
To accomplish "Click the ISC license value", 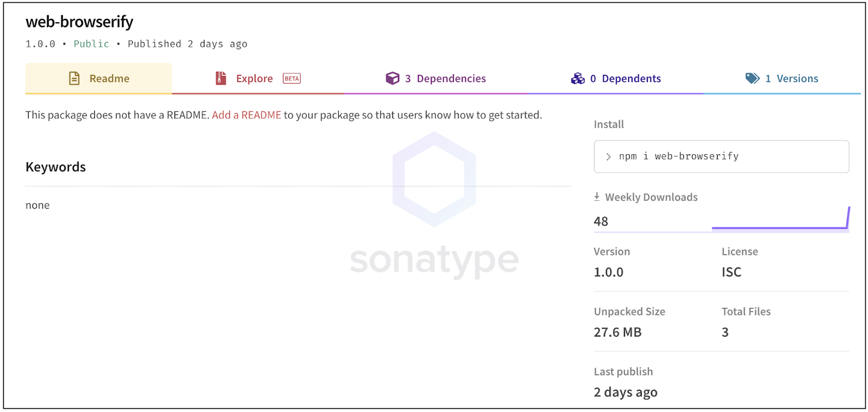I will pyautogui.click(x=731, y=272).
